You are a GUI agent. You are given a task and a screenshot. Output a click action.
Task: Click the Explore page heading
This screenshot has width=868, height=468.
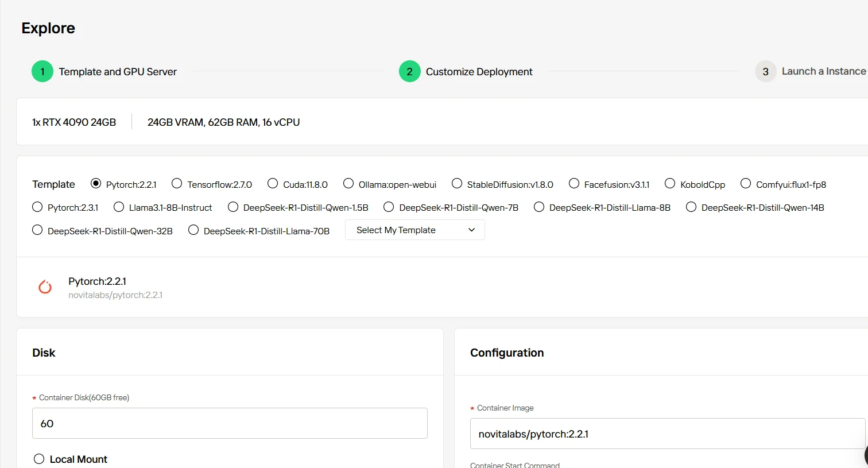48,28
